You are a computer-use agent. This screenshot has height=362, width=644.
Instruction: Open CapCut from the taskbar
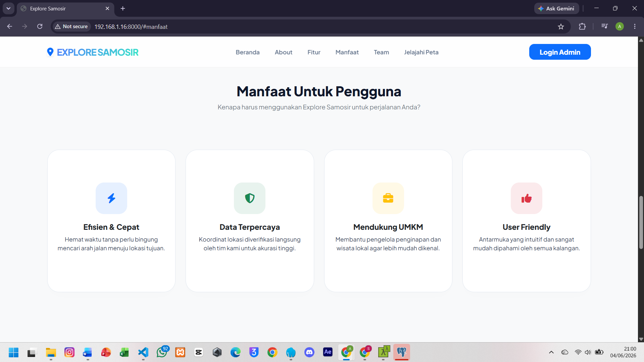199,352
